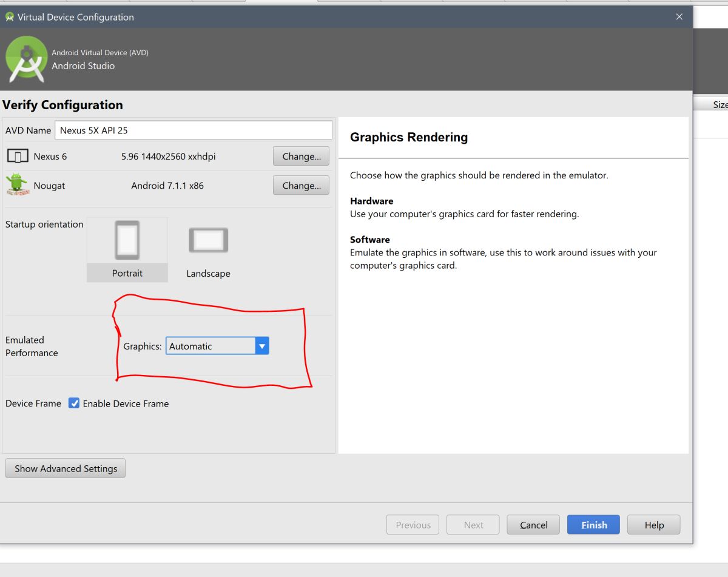Close the Virtual Device Configuration dialog

(x=679, y=17)
